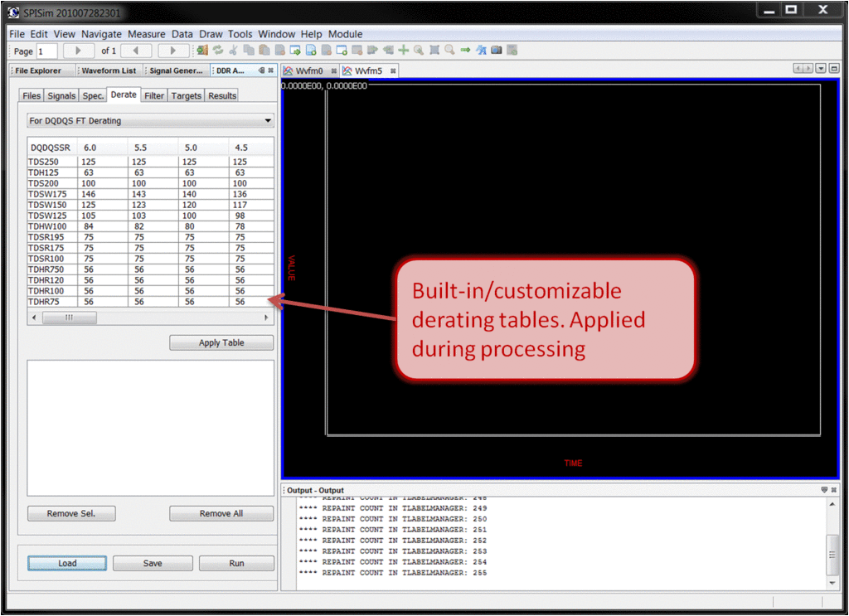The width and height of the screenshot is (849, 616).
Task: Click the derating table horizontal scrollbar thumb
Action: pyautogui.click(x=69, y=318)
